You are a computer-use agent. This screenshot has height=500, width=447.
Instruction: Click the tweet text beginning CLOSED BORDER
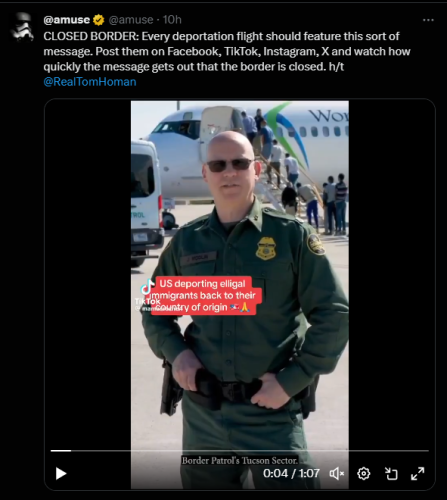pos(227,51)
